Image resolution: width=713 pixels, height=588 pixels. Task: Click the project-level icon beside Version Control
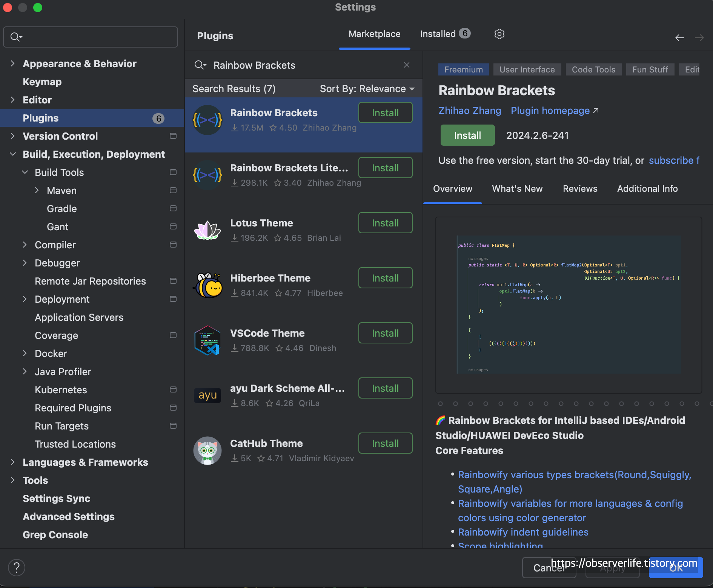(x=173, y=136)
